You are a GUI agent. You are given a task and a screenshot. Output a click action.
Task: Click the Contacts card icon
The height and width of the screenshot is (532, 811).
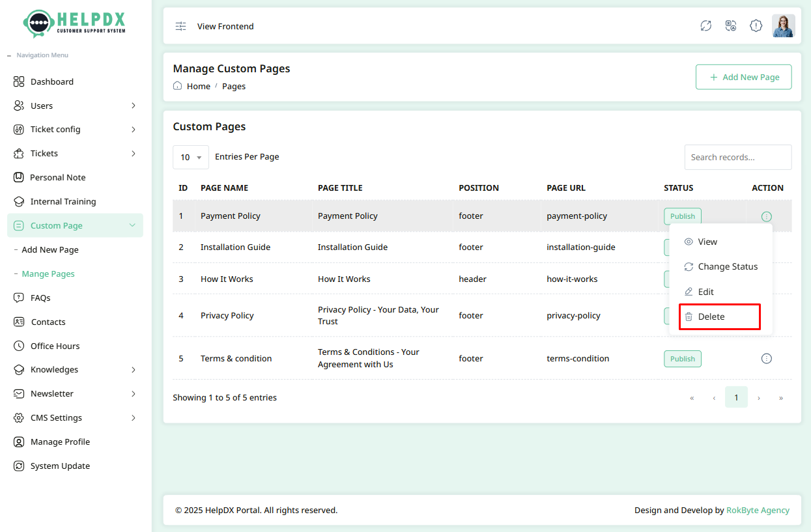[19, 322]
